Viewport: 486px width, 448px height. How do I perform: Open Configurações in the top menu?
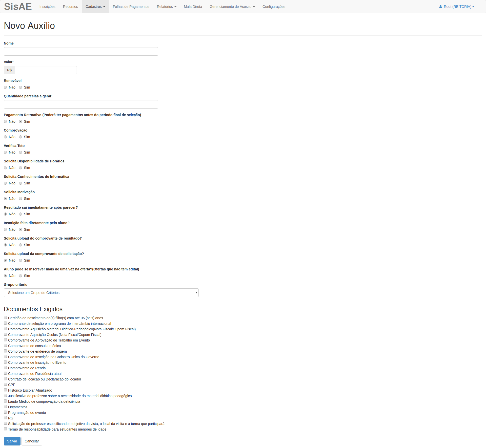(x=274, y=7)
